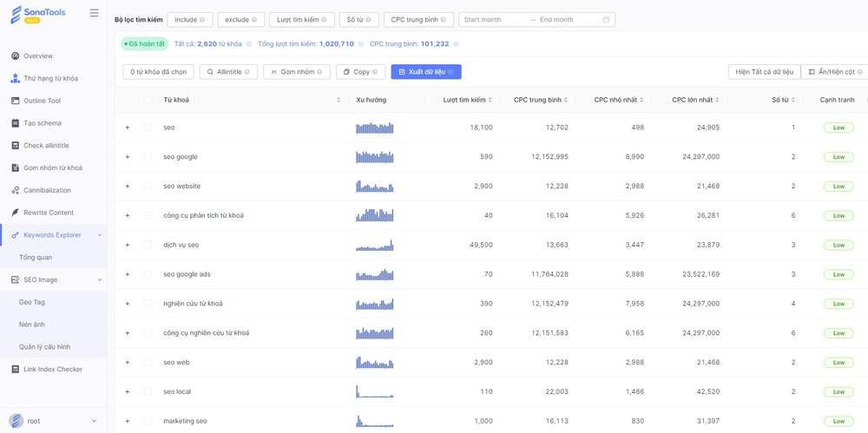Click the Low badge in seo row
The width and height of the screenshot is (868, 433).
pyautogui.click(x=838, y=128)
